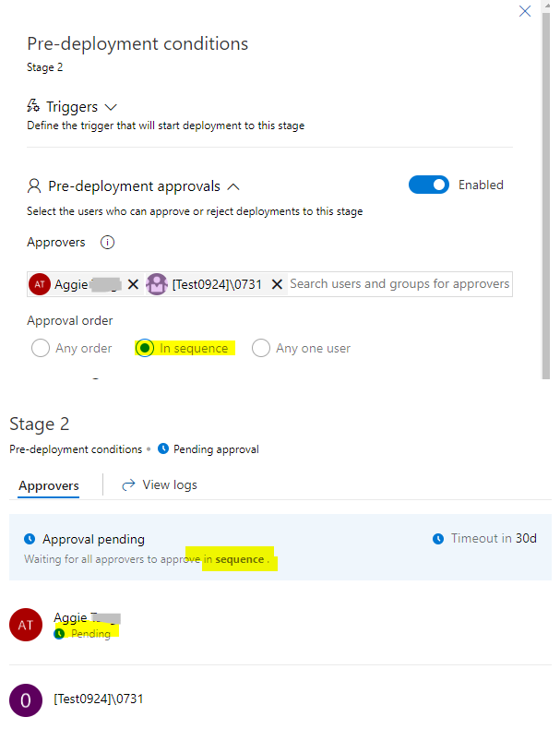The image size is (560, 729).
Task: Switch to the Approvers tab
Action: [x=49, y=484]
